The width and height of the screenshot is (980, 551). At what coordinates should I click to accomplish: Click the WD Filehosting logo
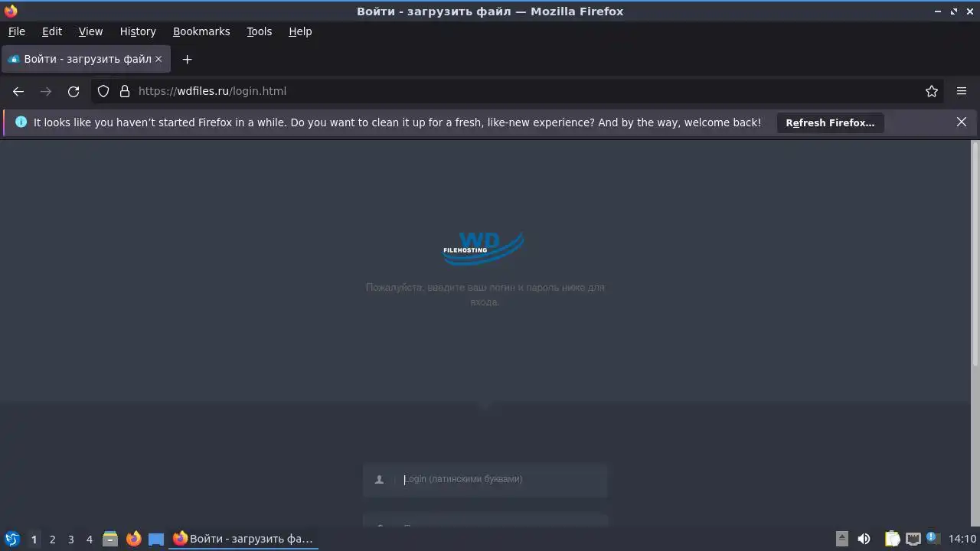pos(484,249)
